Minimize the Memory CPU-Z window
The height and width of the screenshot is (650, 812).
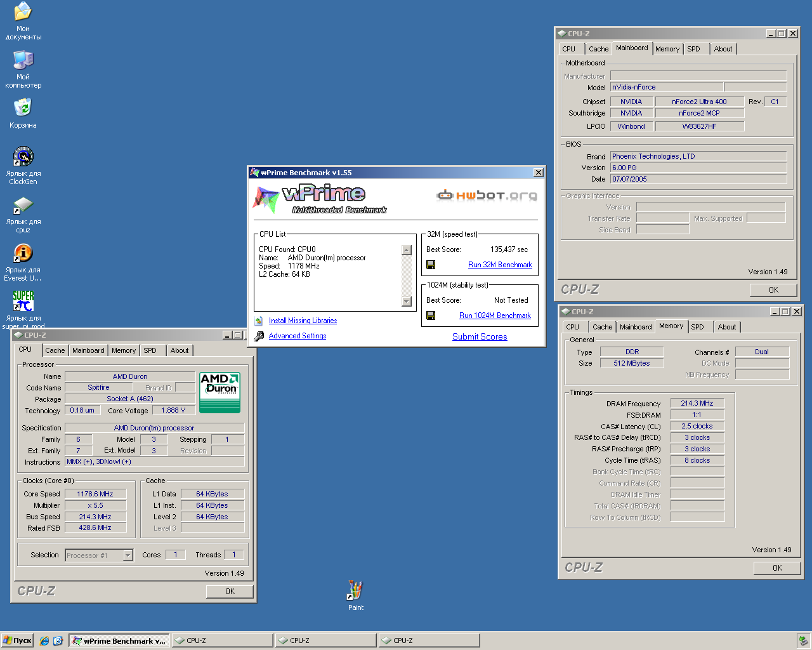point(775,312)
